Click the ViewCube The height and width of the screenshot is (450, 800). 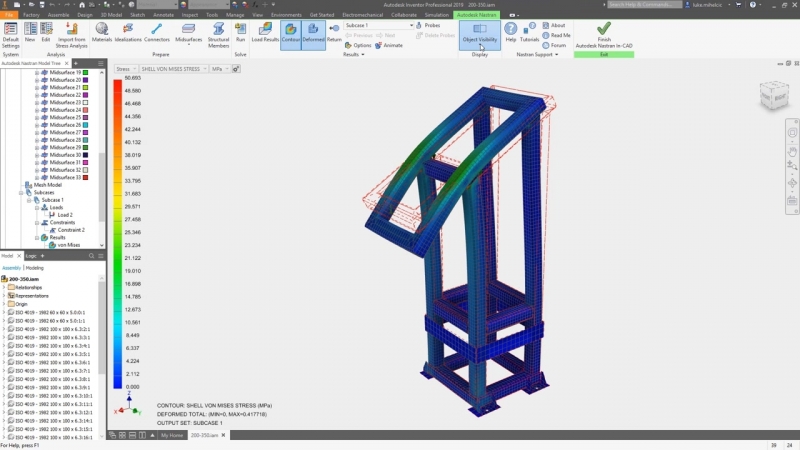(774, 95)
